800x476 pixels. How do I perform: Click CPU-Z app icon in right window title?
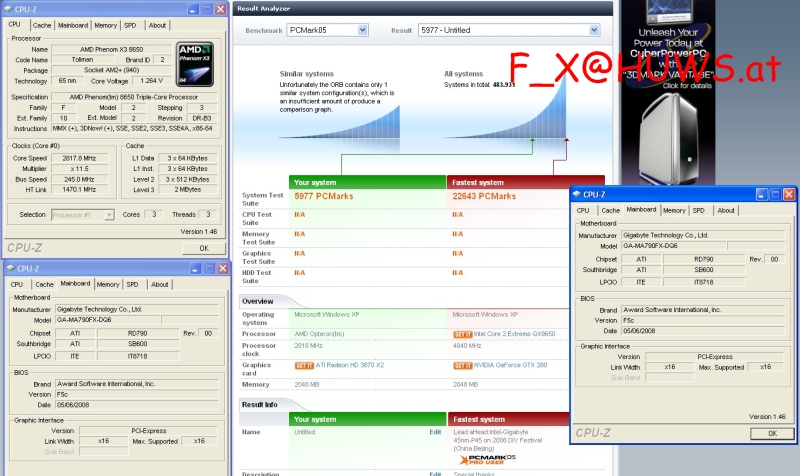pyautogui.click(x=577, y=194)
